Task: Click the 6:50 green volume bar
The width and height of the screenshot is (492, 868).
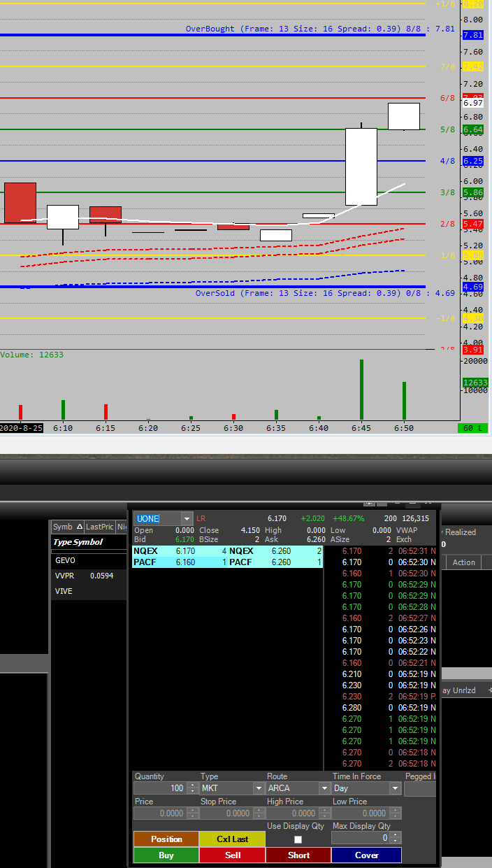Action: tap(404, 401)
